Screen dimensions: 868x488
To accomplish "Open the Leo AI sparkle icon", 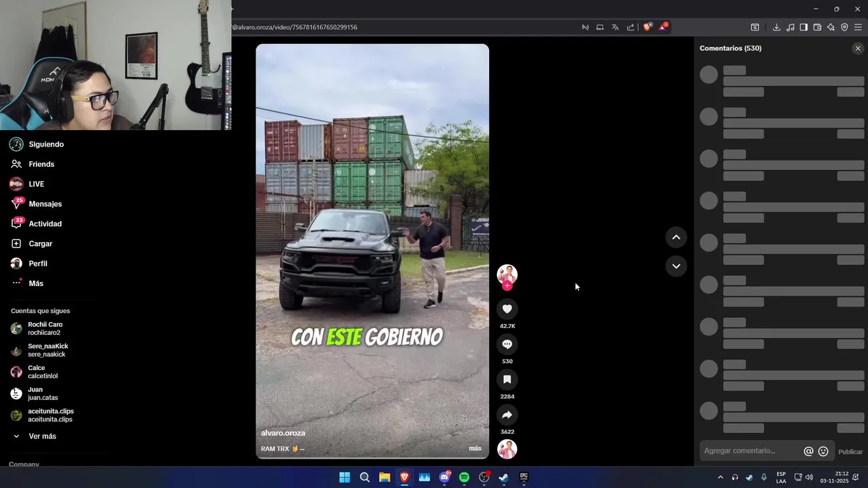I will coord(831,27).
